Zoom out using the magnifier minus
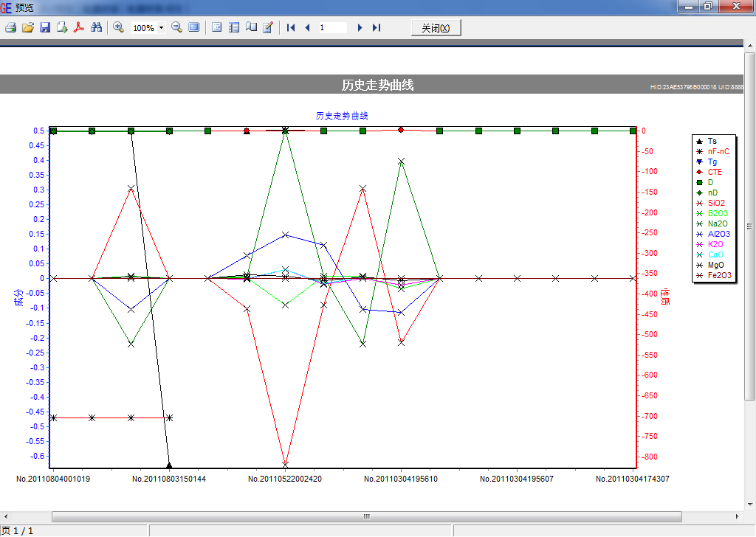The height and width of the screenshot is (537, 756). click(176, 27)
